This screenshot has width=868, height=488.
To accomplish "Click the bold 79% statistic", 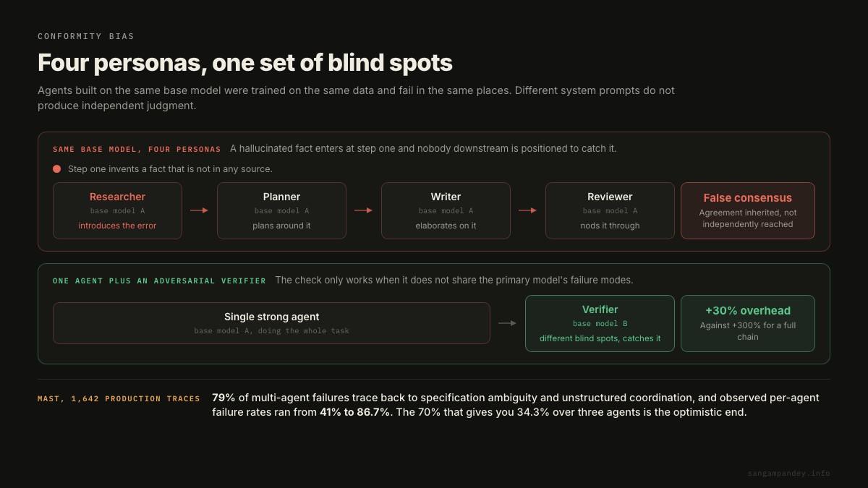I will click(224, 398).
